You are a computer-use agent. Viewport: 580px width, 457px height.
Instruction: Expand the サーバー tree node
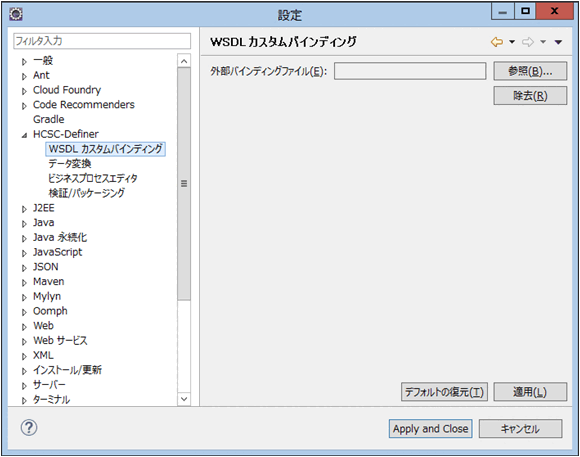[x=24, y=386]
